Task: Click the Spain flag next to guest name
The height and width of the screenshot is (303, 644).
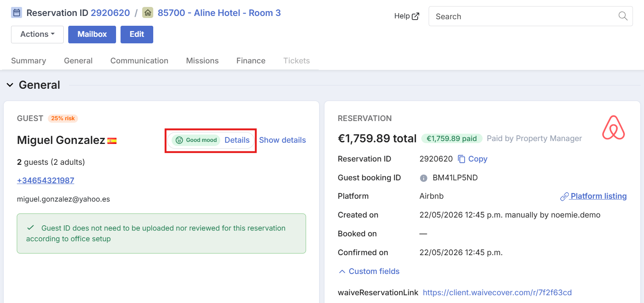Action: [112, 141]
